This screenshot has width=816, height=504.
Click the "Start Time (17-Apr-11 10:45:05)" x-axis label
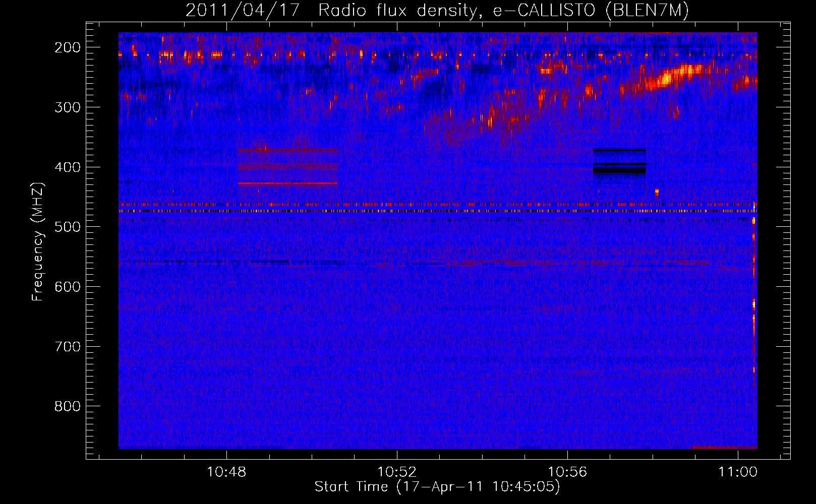[437, 487]
